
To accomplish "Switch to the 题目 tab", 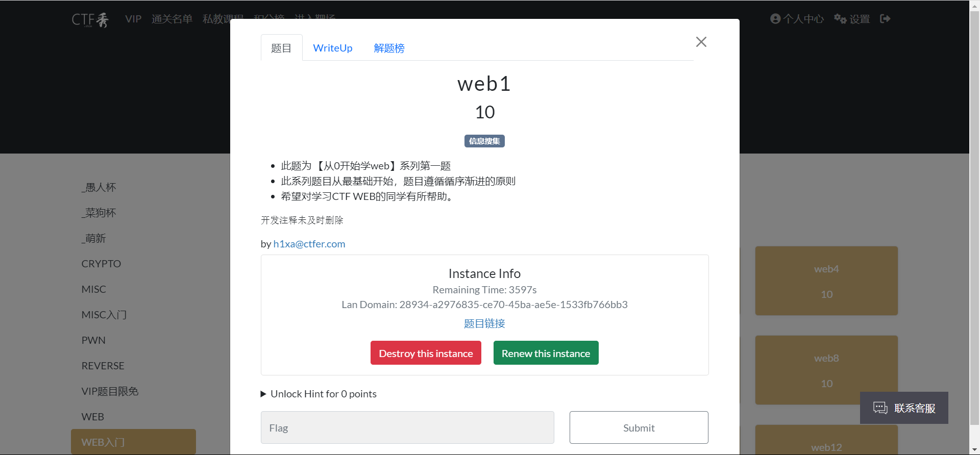I will pyautogui.click(x=281, y=48).
